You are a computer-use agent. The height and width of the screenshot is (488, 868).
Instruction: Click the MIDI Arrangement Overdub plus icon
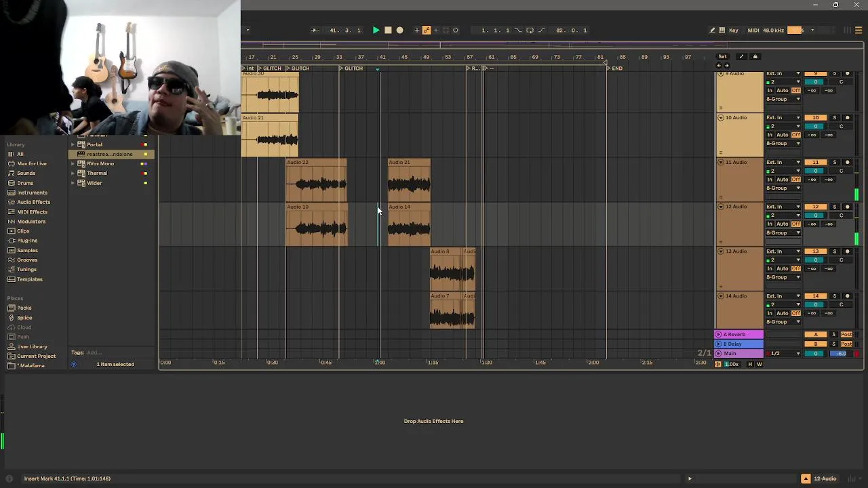[417, 30]
